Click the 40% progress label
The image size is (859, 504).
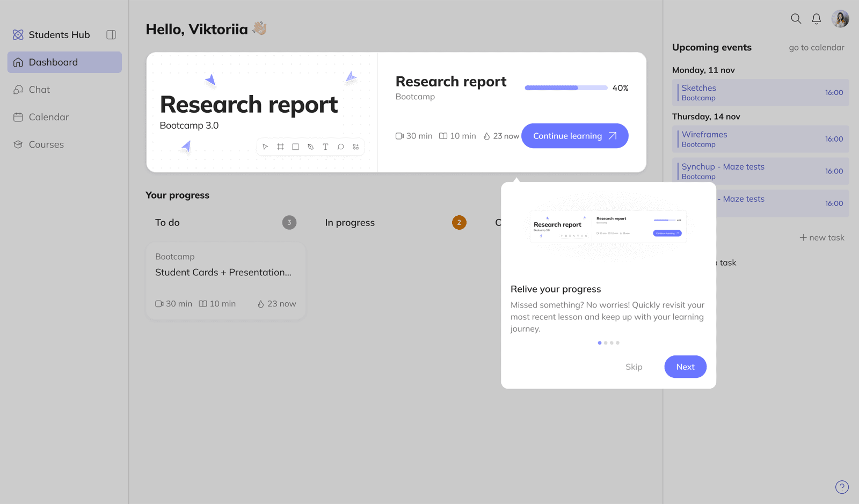pos(620,88)
